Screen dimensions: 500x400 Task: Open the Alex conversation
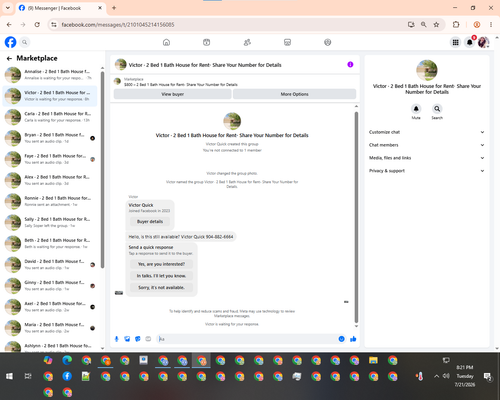pos(50,180)
